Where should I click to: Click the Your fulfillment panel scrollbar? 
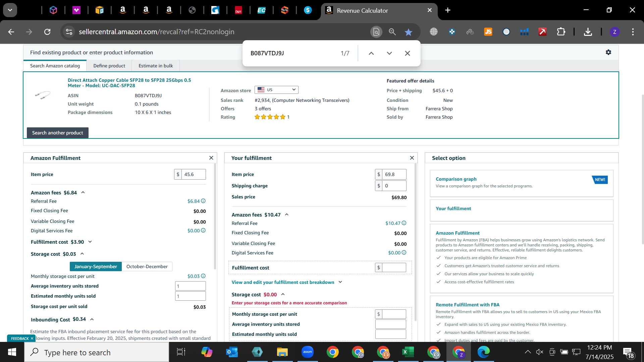416,242
